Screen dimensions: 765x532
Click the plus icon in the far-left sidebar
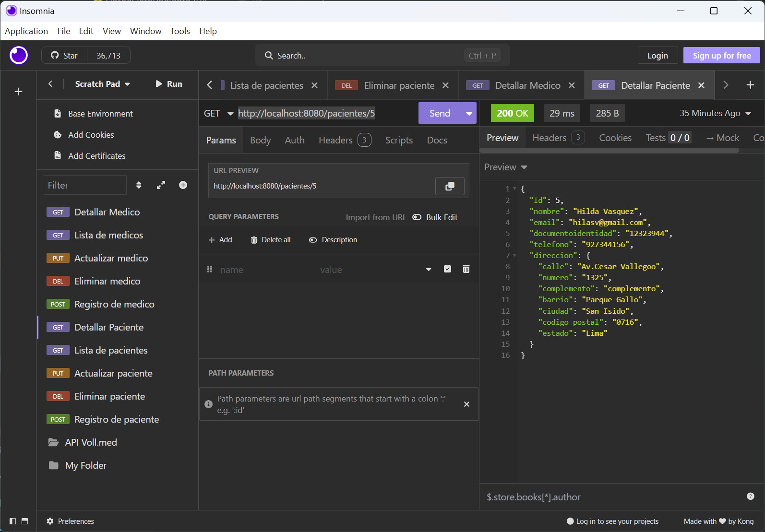(18, 91)
